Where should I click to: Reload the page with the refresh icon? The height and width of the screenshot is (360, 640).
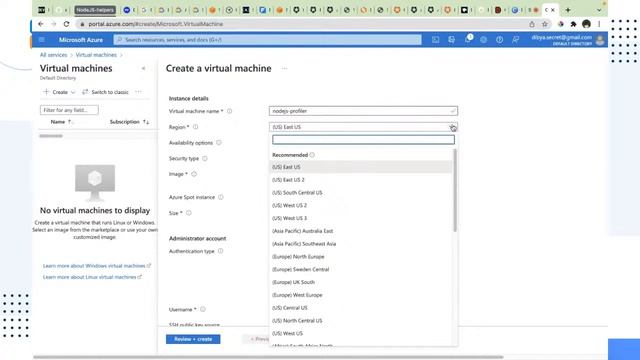point(66,24)
